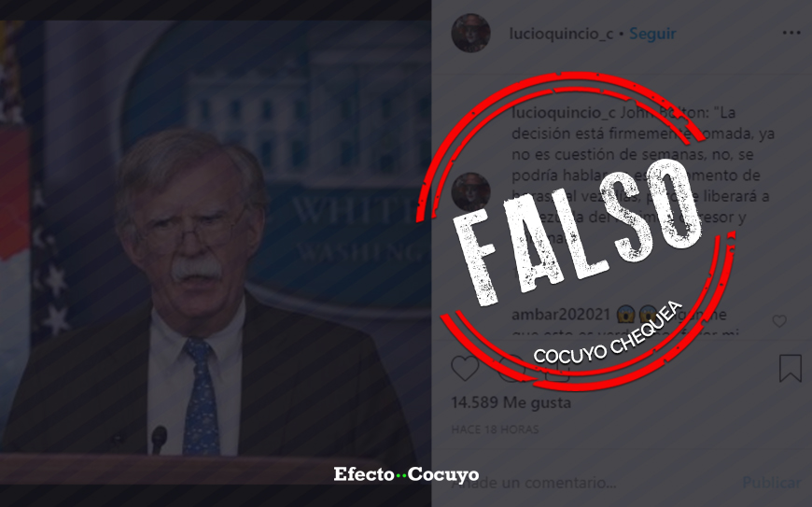This screenshot has width=812, height=507.
Task: Click the share icon beside comment
Action: coord(556,368)
